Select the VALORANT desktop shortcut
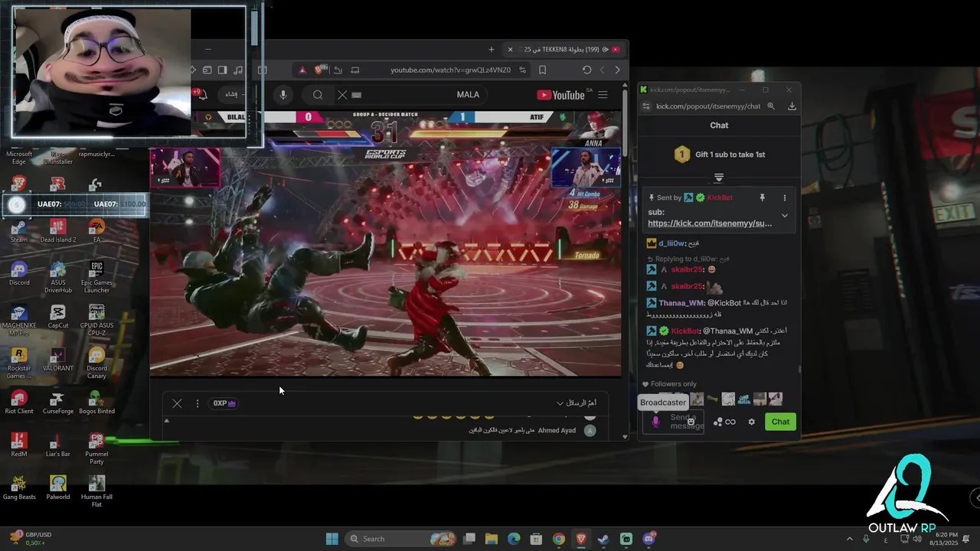Screen dimensions: 980x551 click(x=57, y=359)
